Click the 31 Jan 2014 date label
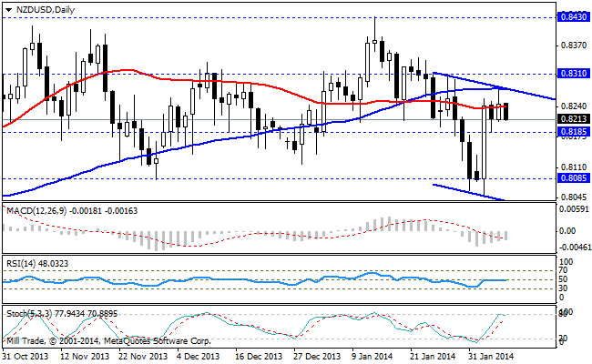Image resolution: width=592 pixels, height=364 pixels. point(491,356)
